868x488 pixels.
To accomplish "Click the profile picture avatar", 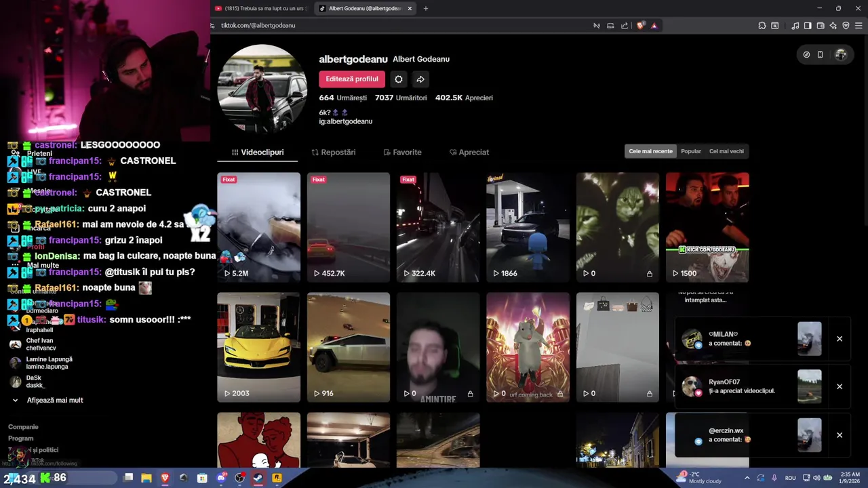I will tap(262, 89).
